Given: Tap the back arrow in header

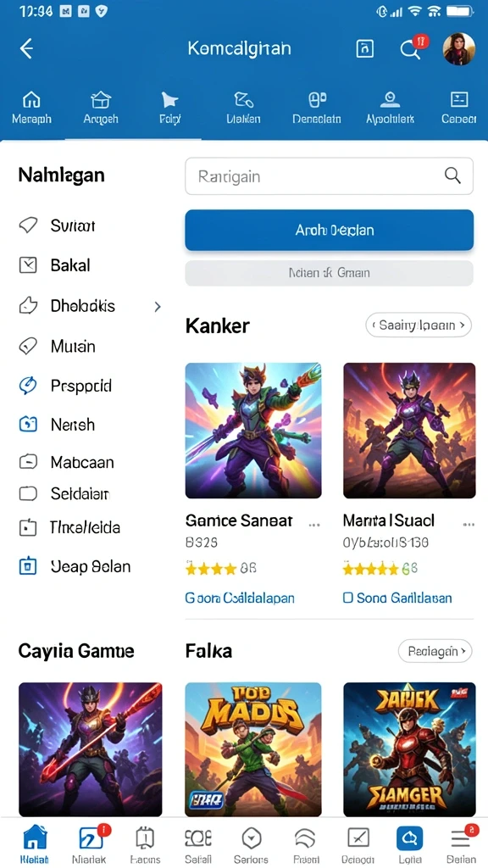Looking at the screenshot, I should (26, 48).
